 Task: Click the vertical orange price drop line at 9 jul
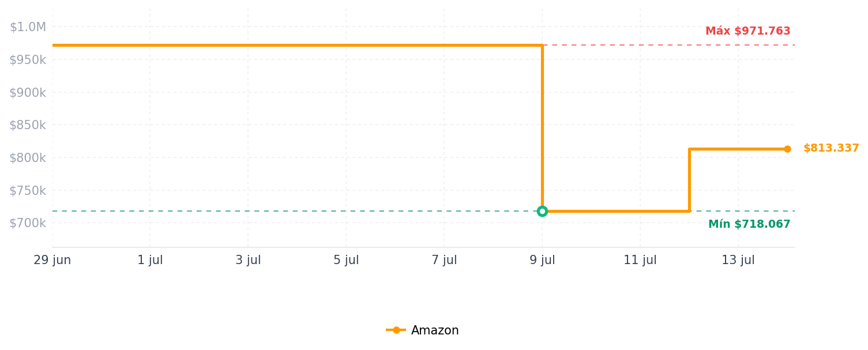[x=542, y=128]
